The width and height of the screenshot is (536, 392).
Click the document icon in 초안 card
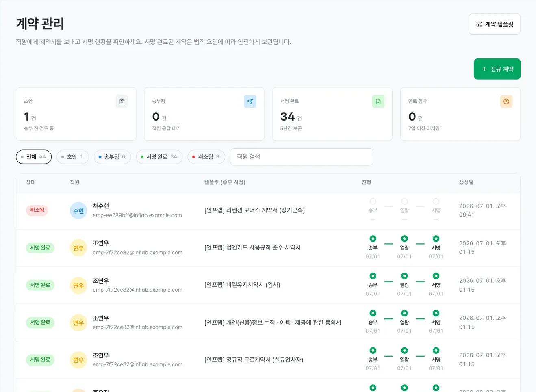point(122,102)
